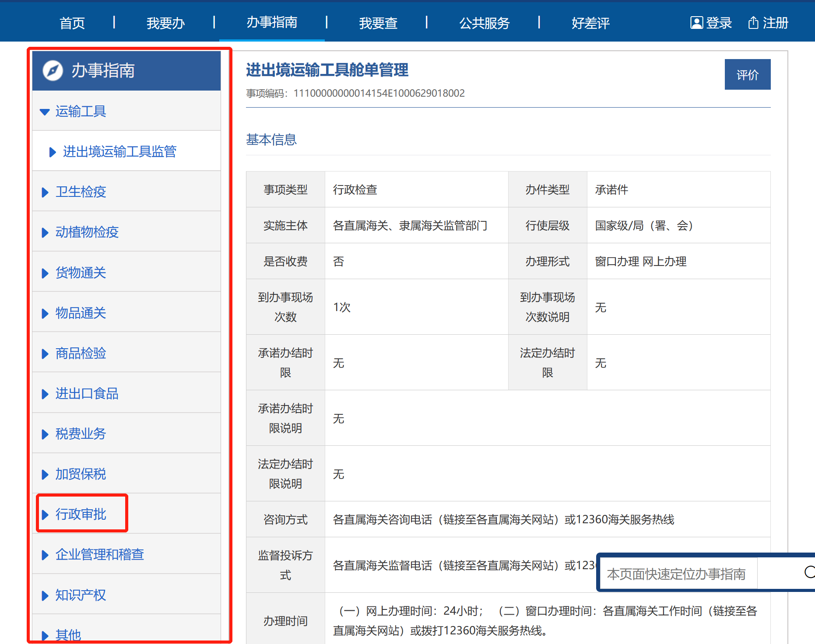Expand the 货物通关 arrow icon

pos(45,273)
